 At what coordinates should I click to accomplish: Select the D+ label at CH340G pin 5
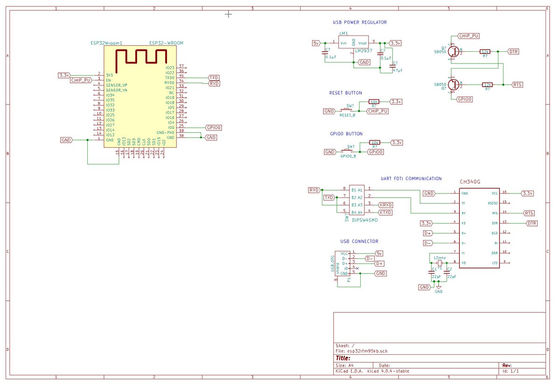click(x=428, y=233)
